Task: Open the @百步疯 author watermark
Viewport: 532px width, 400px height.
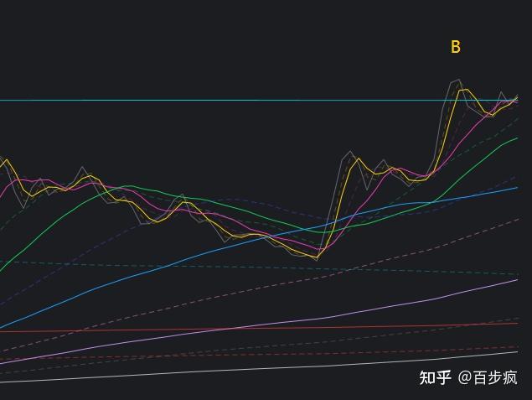Action: coord(488,377)
